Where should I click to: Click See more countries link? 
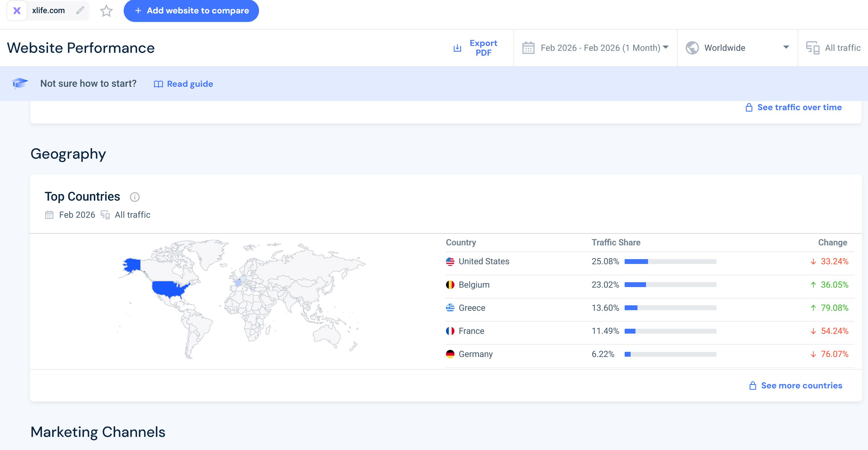click(801, 386)
